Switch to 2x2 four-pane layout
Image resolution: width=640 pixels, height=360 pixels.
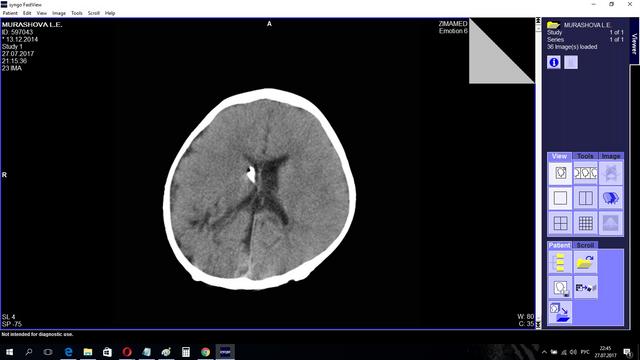tap(560, 223)
